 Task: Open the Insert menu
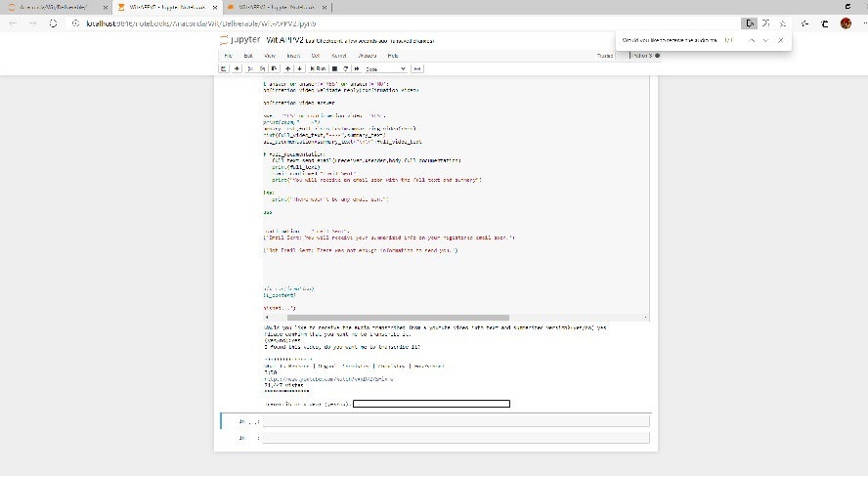[293, 56]
